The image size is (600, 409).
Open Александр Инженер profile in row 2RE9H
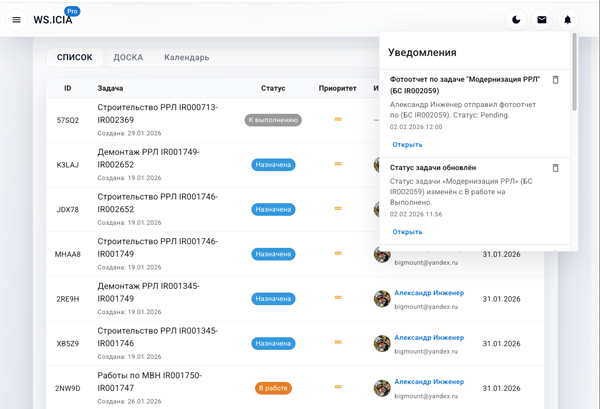(x=429, y=293)
